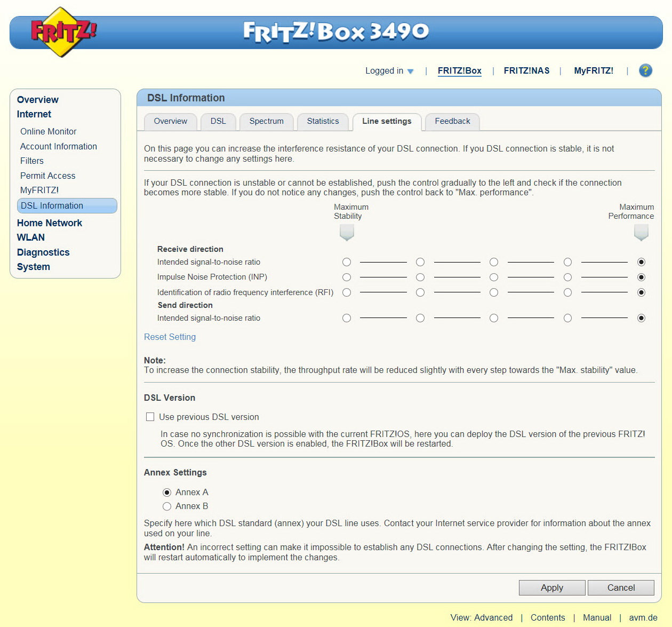This screenshot has height=627, width=672.
Task: Set receive signal-to-noise ratio to maximum performance
Action: 641,262
